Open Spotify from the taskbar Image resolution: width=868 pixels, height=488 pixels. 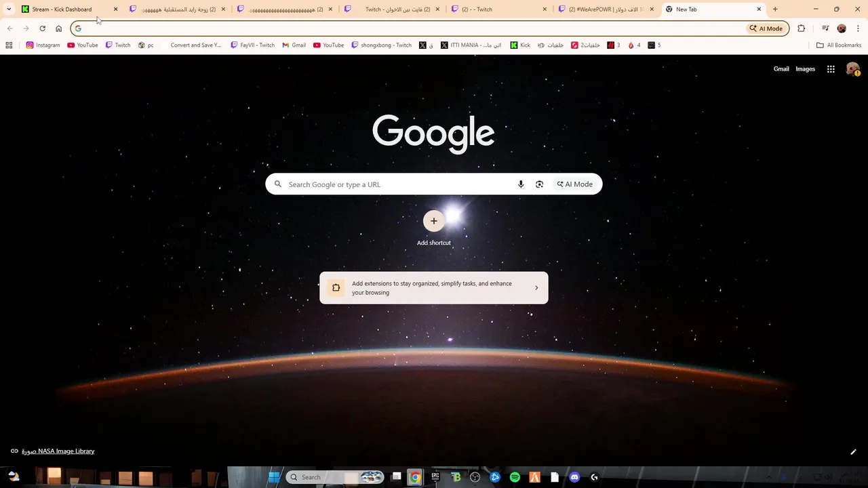(515, 477)
